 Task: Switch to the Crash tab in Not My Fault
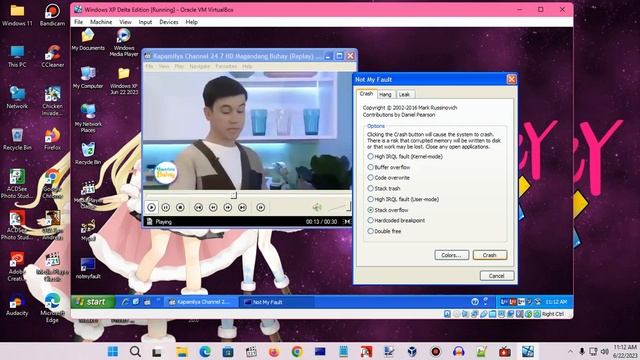(x=366, y=93)
